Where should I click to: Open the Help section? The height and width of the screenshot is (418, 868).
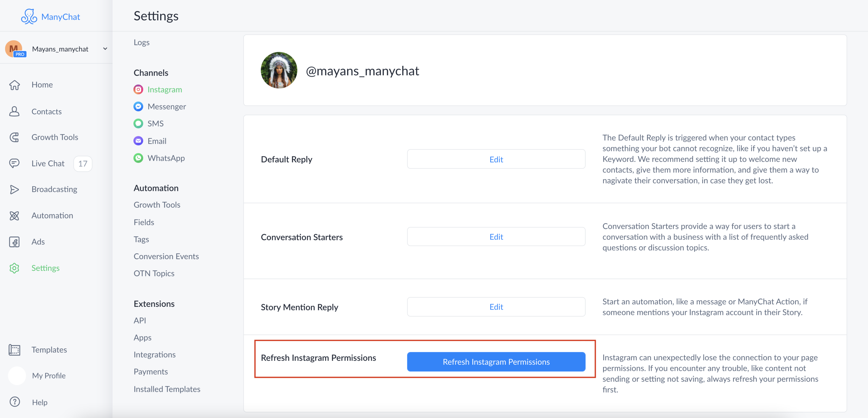pyautogui.click(x=40, y=402)
